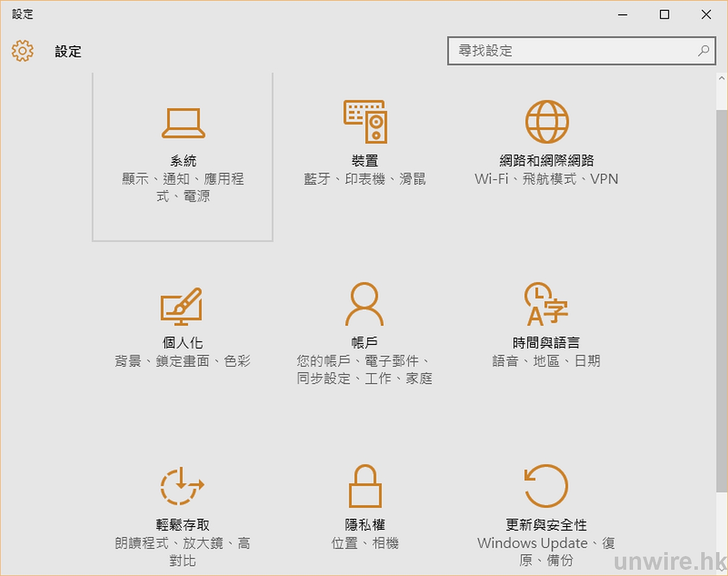Image resolution: width=728 pixels, height=576 pixels.
Task: Select the 個人化 paintbrush monitor icon
Action: pos(182,306)
